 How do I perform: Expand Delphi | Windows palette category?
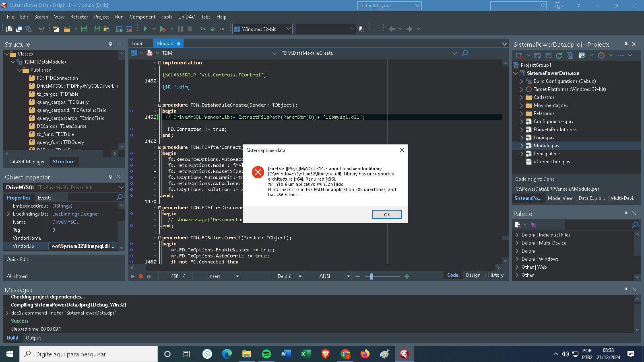click(517, 259)
